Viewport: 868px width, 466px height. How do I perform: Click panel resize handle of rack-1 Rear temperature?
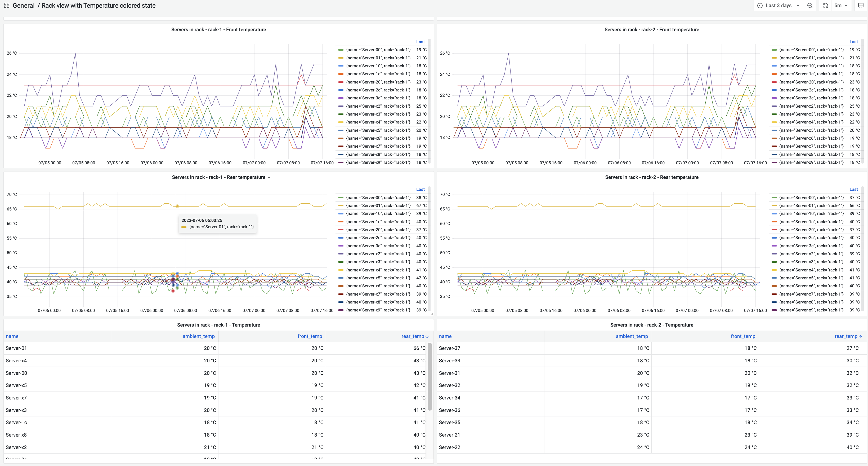pyautogui.click(x=432, y=314)
